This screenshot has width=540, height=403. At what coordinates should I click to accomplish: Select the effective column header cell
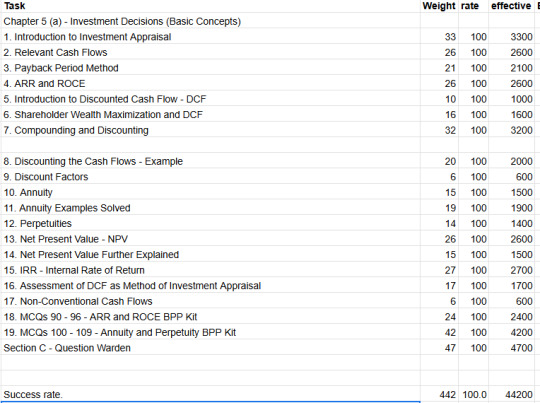pos(511,6)
